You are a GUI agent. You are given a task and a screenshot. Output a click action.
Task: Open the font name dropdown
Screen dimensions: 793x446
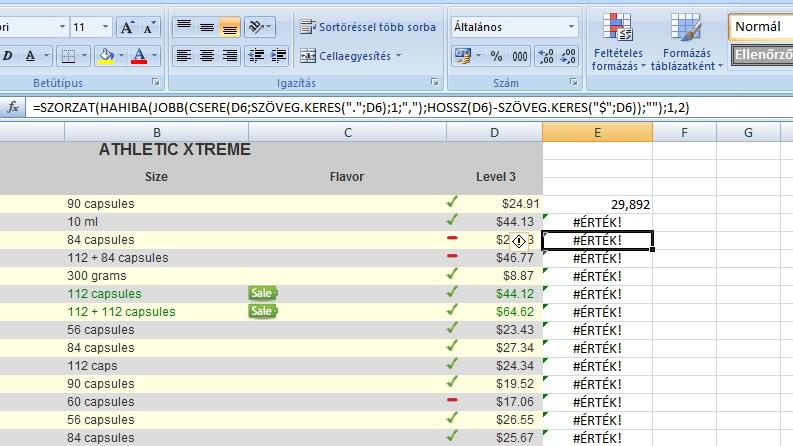coord(62,27)
